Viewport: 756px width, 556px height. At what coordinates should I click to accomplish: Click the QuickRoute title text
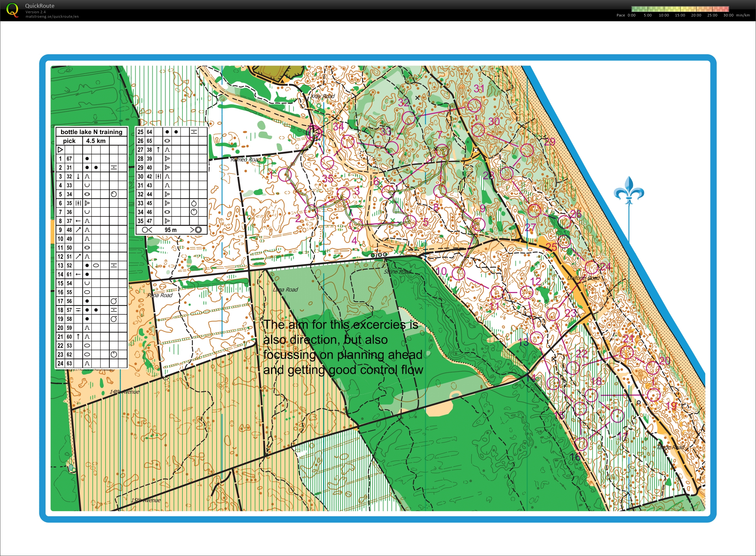pos(40,6)
